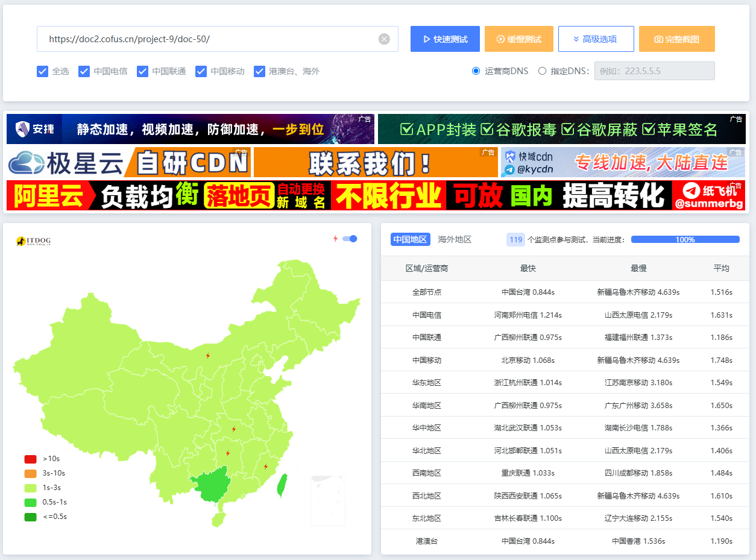756x560 pixels.
Task: Click the 0.5s-1s legend swatch
Action: pyautogui.click(x=31, y=502)
